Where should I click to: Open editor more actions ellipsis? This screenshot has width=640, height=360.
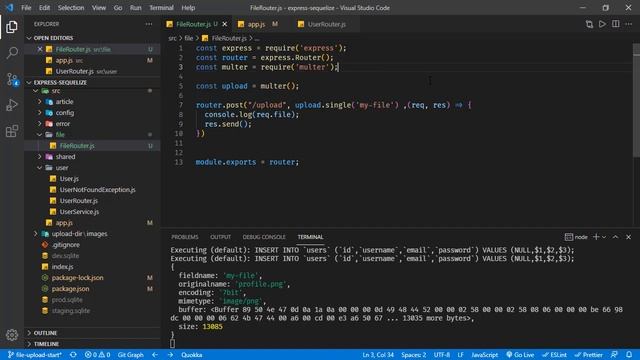[x=629, y=24]
